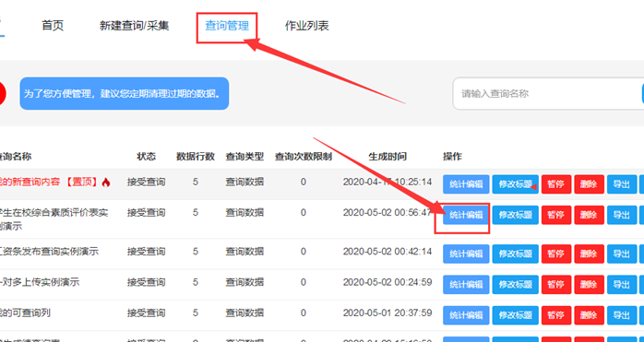The image size is (644, 342).
Task: Click timestamp 2020-05-02 00:24:59
Action: click(388, 282)
